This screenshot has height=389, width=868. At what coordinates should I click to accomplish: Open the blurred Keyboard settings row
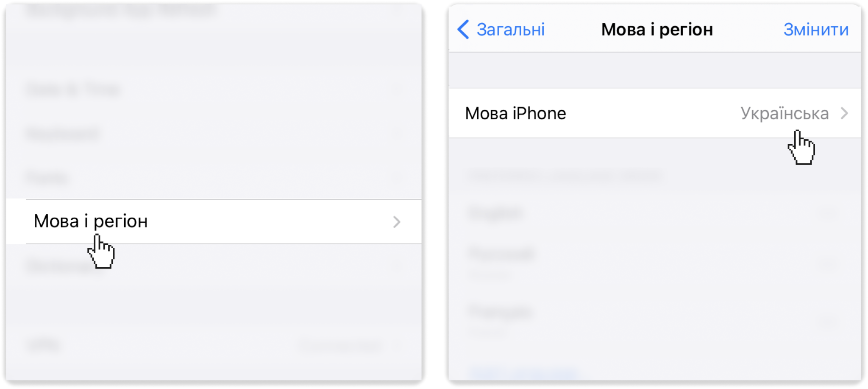[214, 134]
